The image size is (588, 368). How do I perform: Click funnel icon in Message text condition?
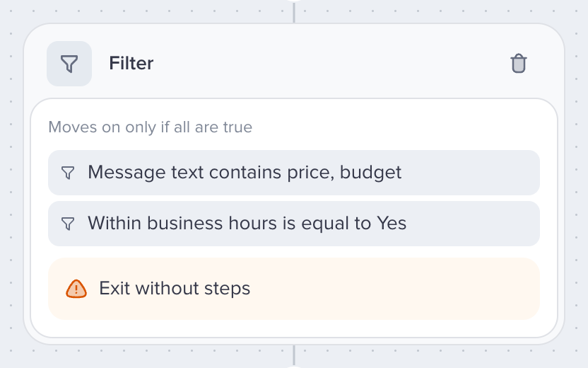[68, 173]
